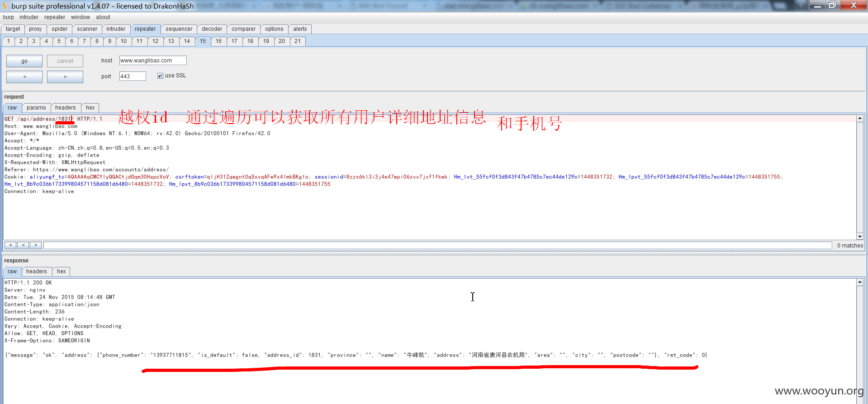Open repeater request tab 21
Viewport: 868px width, 404px height.
coord(298,41)
